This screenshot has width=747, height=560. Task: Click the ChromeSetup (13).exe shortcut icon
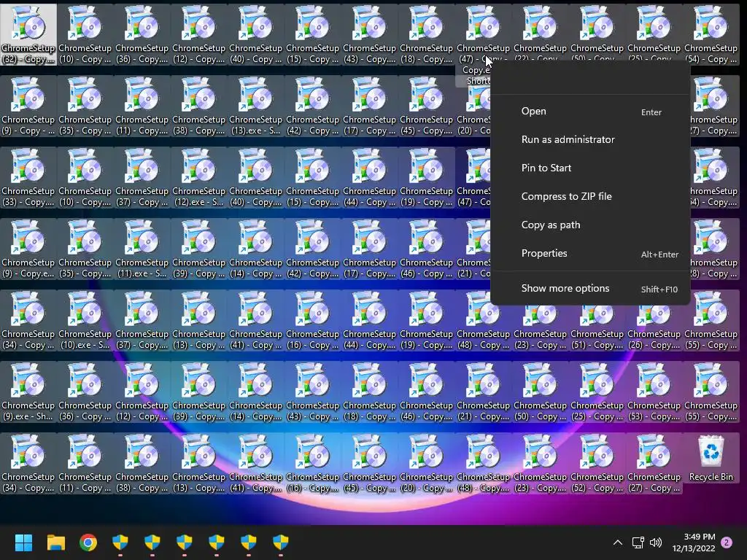(x=255, y=106)
